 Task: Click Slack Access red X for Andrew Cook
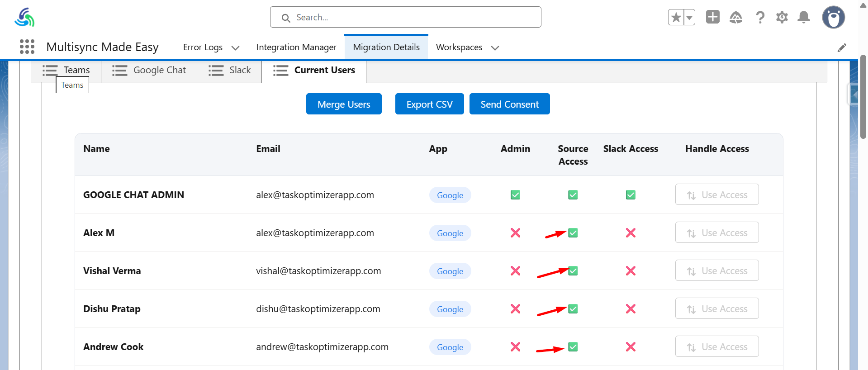[x=631, y=347]
